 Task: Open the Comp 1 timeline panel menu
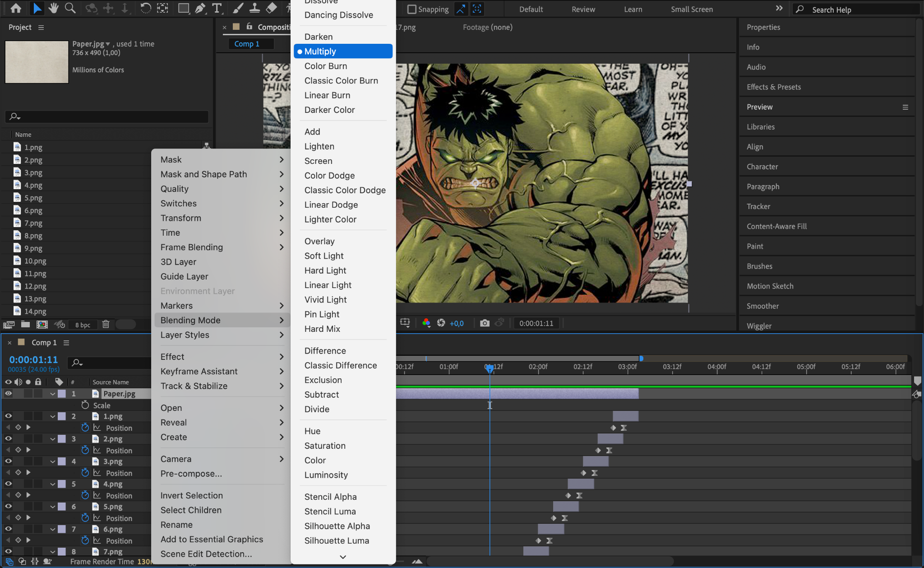[66, 343]
